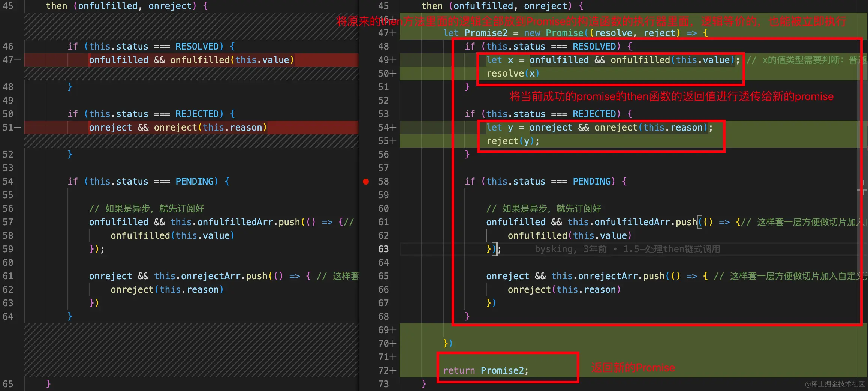Click "this.onrejectArr.push" on original line 61
Image resolution: width=868 pixels, height=391 pixels.
point(211,276)
